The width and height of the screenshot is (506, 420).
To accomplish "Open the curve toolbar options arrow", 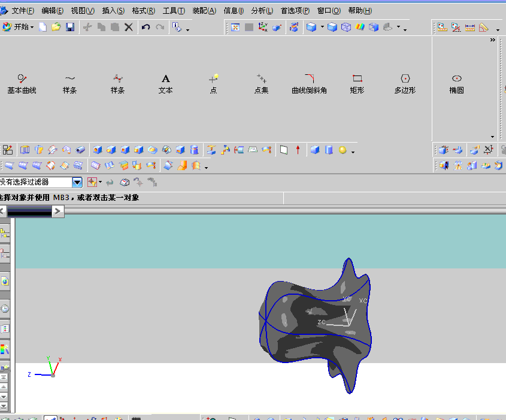I will click(x=492, y=137).
